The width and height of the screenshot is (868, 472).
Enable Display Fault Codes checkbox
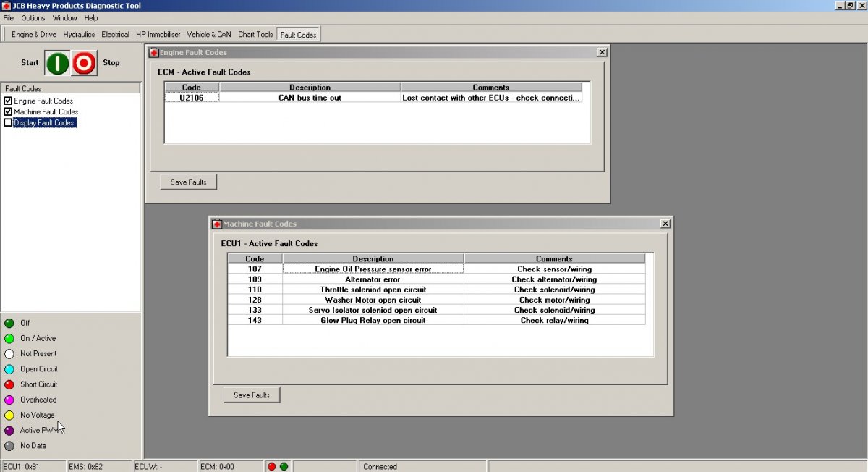pos(8,123)
